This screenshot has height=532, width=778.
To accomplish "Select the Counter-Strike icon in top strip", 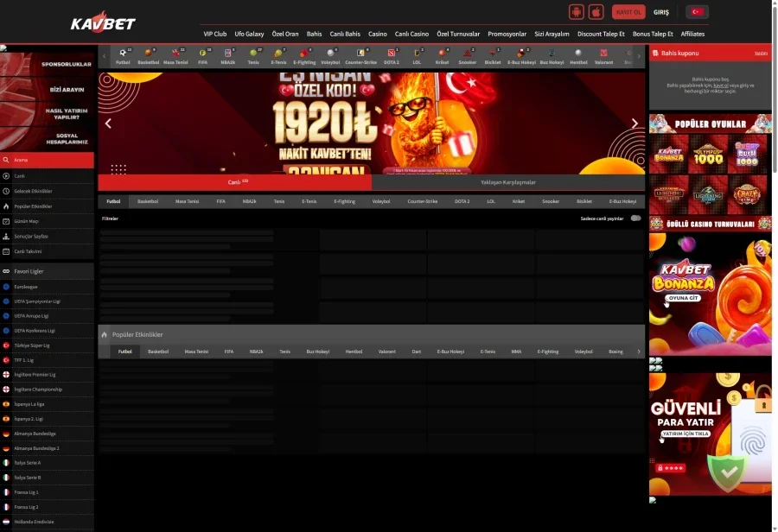I will (x=360, y=56).
